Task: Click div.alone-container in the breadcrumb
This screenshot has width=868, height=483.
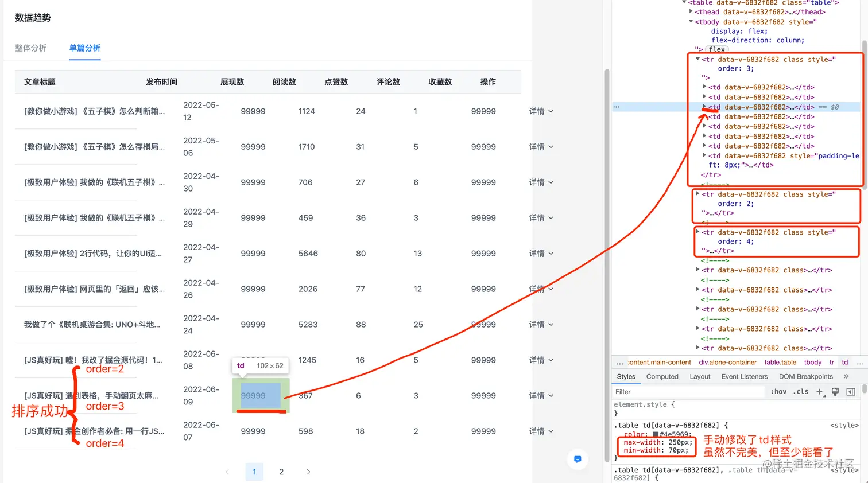Action: (728, 363)
